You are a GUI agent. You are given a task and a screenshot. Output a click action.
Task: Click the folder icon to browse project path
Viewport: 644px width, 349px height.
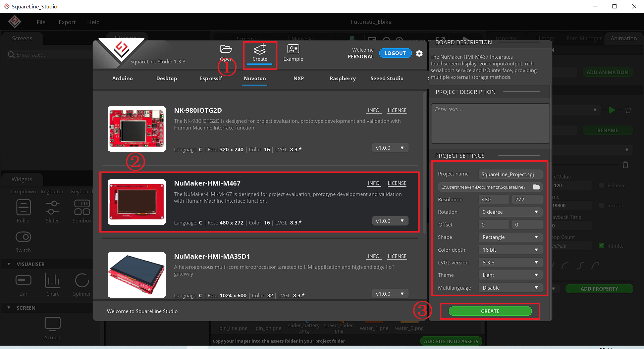536,187
